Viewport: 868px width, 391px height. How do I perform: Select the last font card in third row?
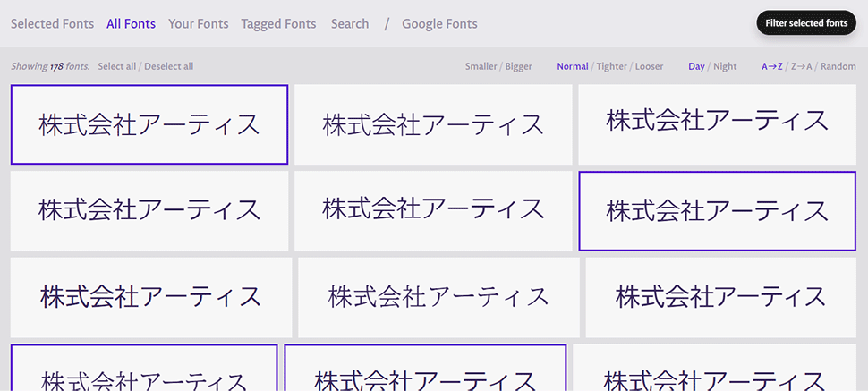[721, 297]
